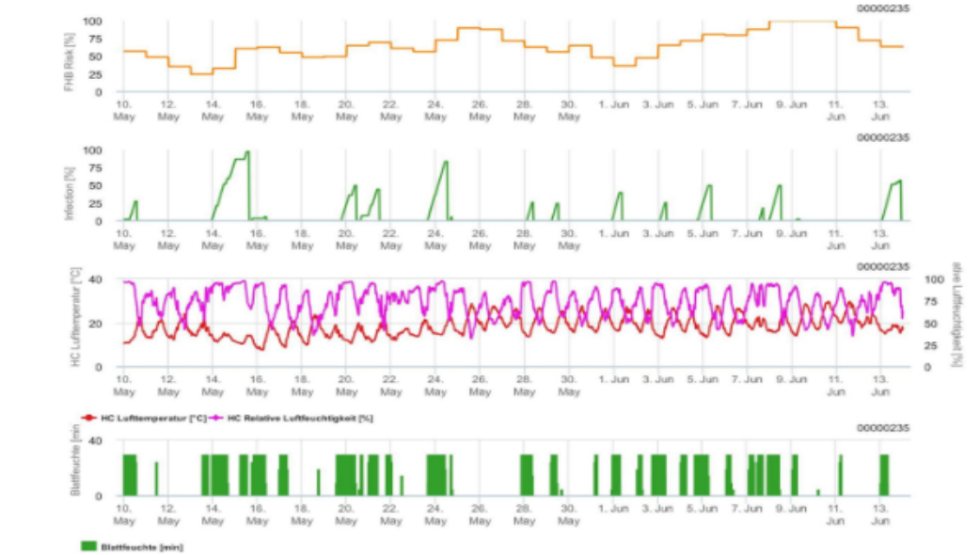Image resolution: width=980 pixels, height=555 pixels.
Task: Click the FHB Risk [%] y-axis title
Action: pyautogui.click(x=96, y=56)
